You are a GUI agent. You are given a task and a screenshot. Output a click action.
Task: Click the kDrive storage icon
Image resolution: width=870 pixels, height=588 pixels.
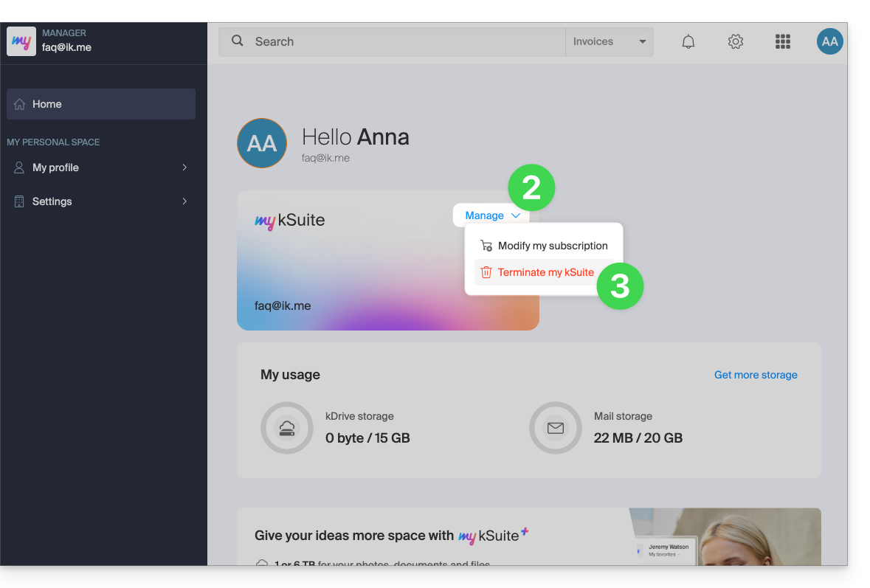click(x=286, y=428)
